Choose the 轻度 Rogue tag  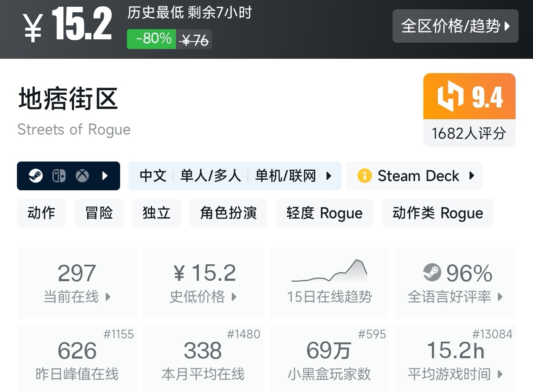(324, 213)
